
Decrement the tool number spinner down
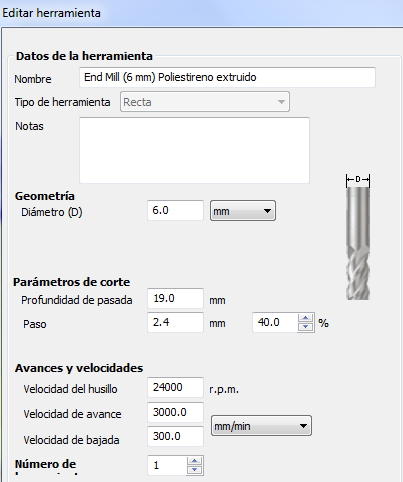[x=194, y=470]
